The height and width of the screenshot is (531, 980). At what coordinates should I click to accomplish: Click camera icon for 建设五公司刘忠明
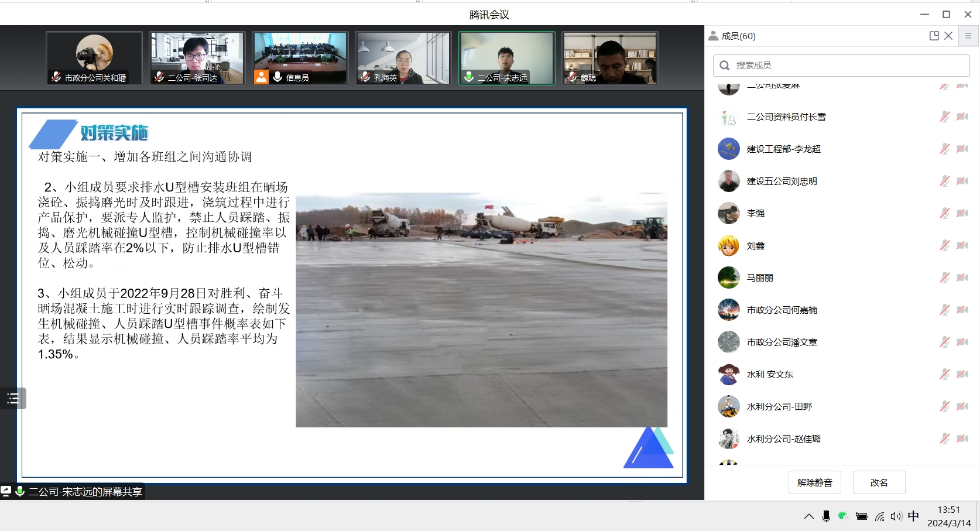(962, 181)
